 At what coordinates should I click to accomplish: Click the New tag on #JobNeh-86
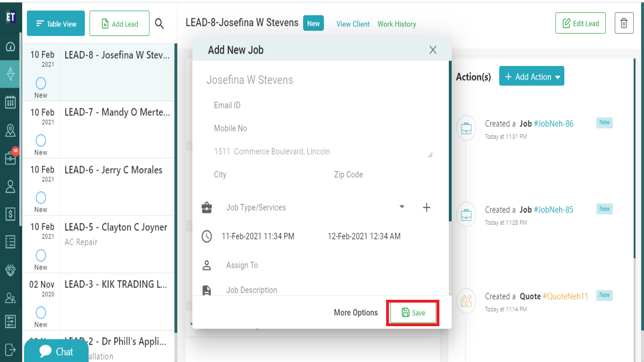point(604,123)
